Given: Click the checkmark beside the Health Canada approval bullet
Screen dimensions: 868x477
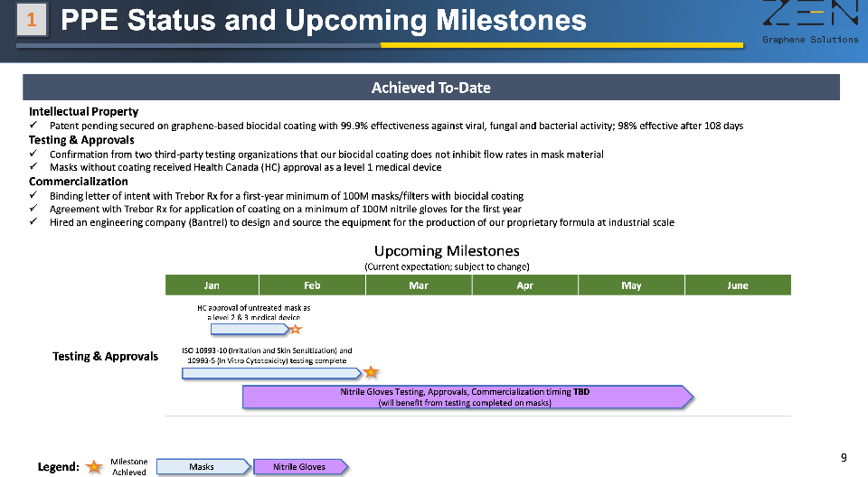Looking at the screenshot, I should tap(33, 168).
